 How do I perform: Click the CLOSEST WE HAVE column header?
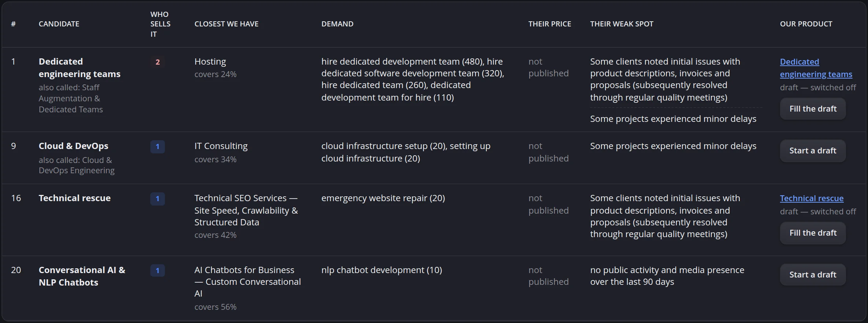coord(227,24)
